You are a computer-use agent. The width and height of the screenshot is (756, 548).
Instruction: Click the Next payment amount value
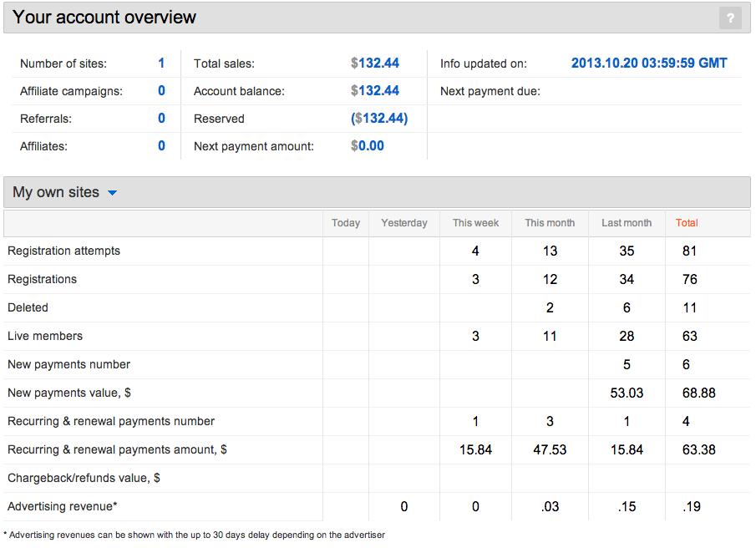368,146
